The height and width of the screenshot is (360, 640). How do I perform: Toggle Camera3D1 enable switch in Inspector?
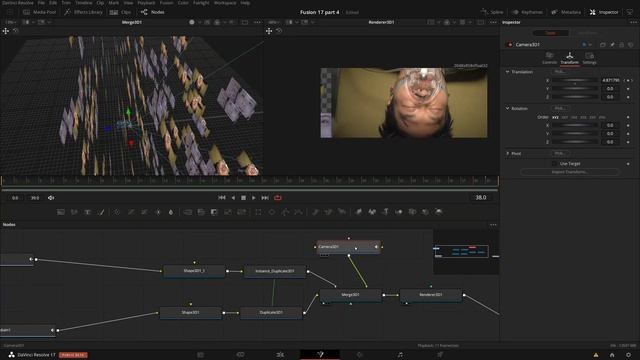pos(510,44)
